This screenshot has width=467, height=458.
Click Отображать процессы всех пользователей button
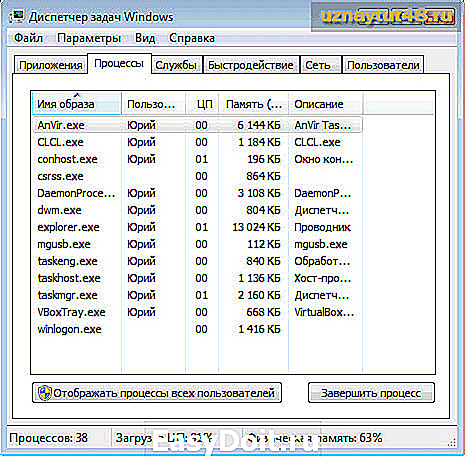click(157, 393)
